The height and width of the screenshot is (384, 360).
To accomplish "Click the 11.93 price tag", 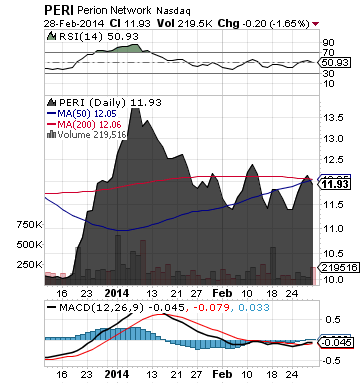I will point(334,184).
